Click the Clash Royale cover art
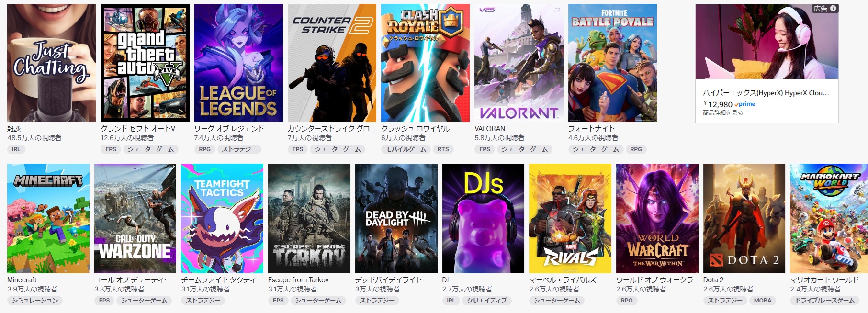The height and width of the screenshot is (313, 868). click(425, 63)
